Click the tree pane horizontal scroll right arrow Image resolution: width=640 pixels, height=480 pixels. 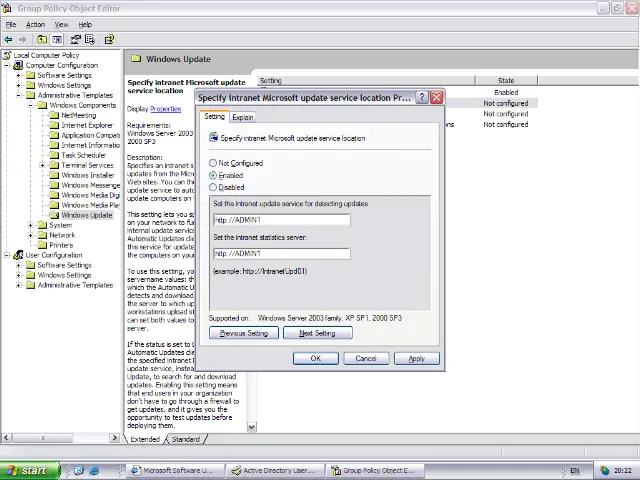tap(115, 438)
